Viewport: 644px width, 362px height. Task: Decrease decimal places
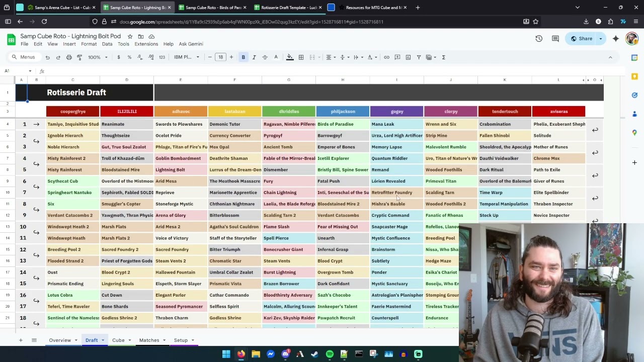pyautogui.click(x=140, y=57)
